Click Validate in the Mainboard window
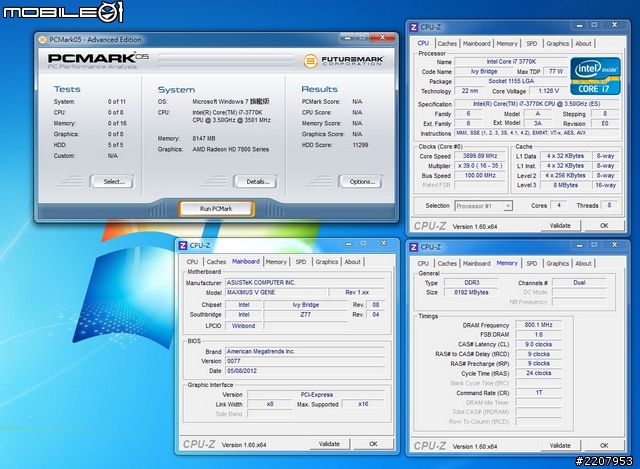This screenshot has width=640, height=469. pos(329,444)
